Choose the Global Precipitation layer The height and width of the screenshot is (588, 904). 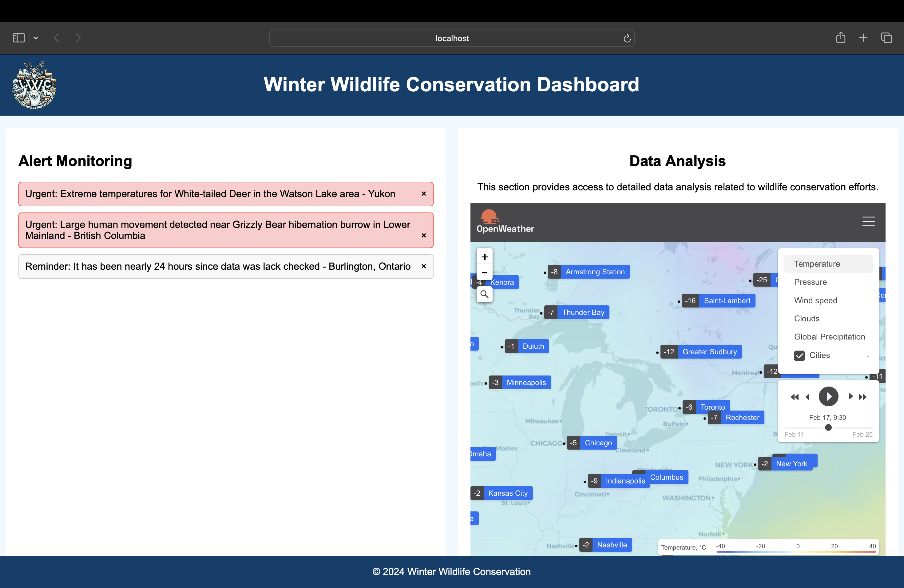tap(830, 336)
